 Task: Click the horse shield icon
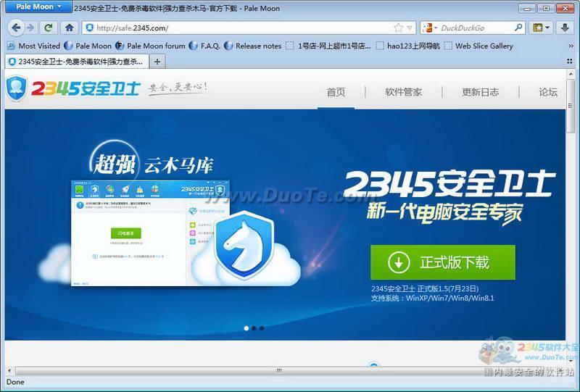pos(244,245)
